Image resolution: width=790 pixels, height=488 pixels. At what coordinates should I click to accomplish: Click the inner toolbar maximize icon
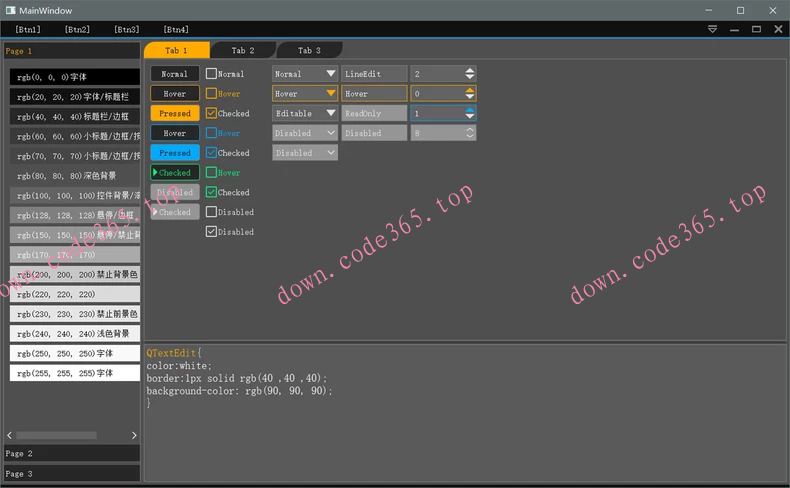tap(757, 30)
